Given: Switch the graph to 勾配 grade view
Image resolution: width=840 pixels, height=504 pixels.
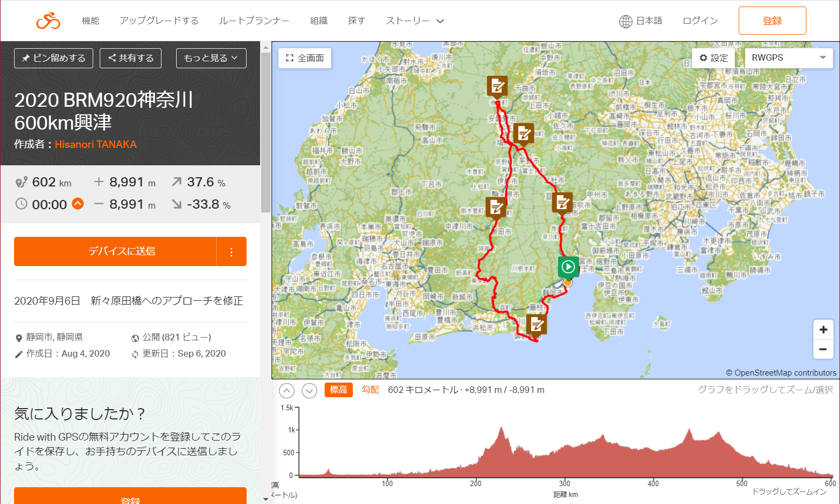Looking at the screenshot, I should (370, 390).
